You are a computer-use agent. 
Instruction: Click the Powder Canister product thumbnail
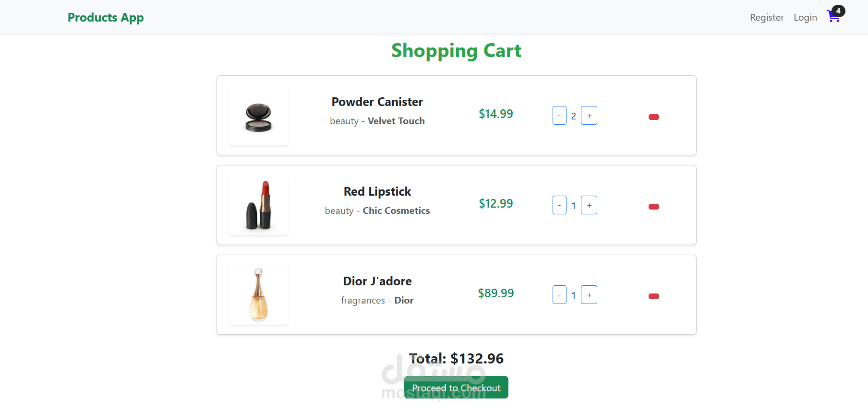[258, 116]
